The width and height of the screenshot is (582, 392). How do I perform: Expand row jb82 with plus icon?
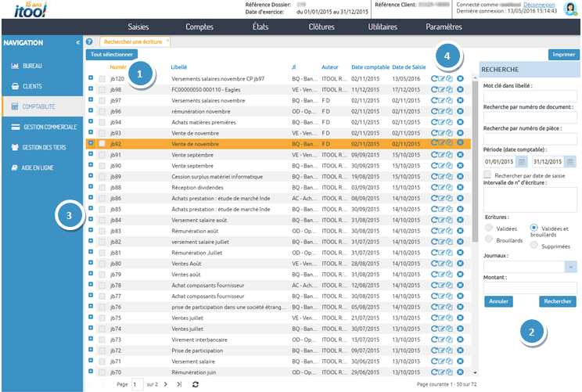pos(91,240)
